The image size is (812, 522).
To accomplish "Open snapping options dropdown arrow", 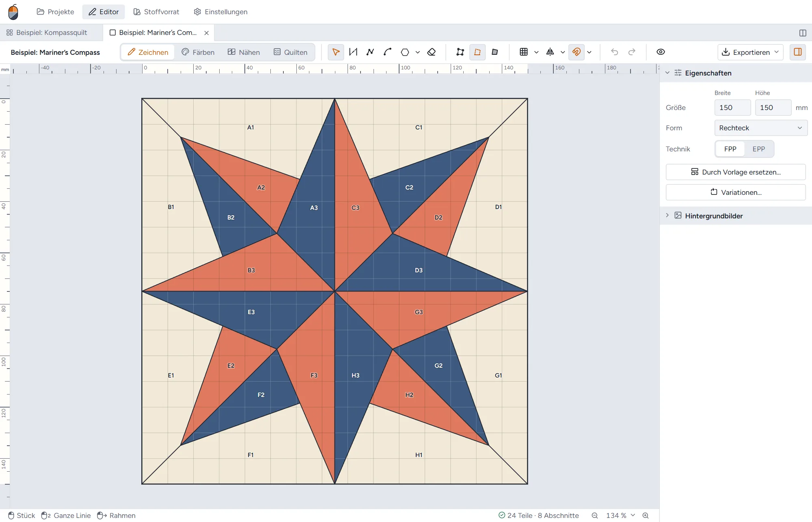I will click(x=589, y=52).
